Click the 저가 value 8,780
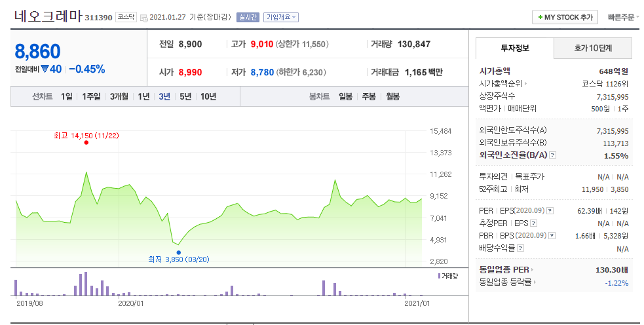Image resolution: width=644 pixels, height=325 pixels. click(262, 72)
